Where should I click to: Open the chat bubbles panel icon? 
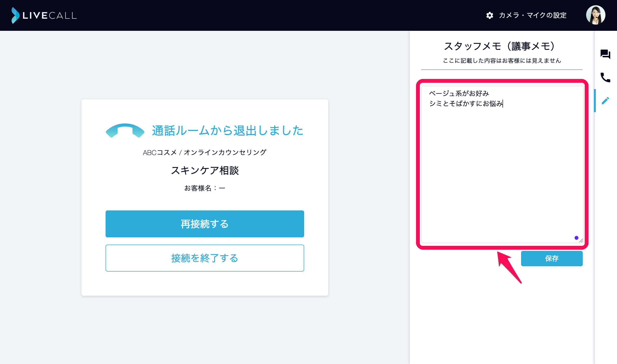[x=605, y=54]
